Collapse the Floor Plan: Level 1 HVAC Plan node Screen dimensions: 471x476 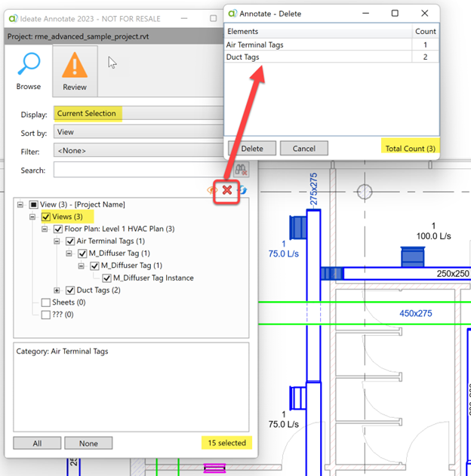click(x=45, y=229)
